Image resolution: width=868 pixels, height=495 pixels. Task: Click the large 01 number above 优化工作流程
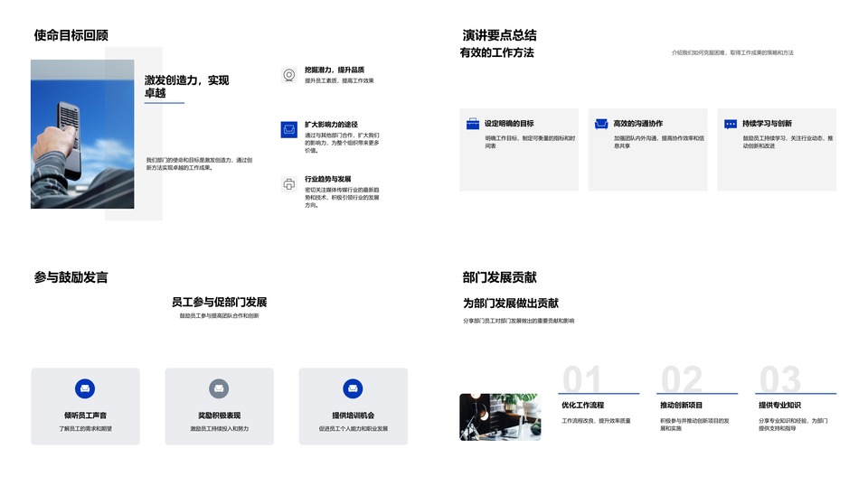pos(581,379)
